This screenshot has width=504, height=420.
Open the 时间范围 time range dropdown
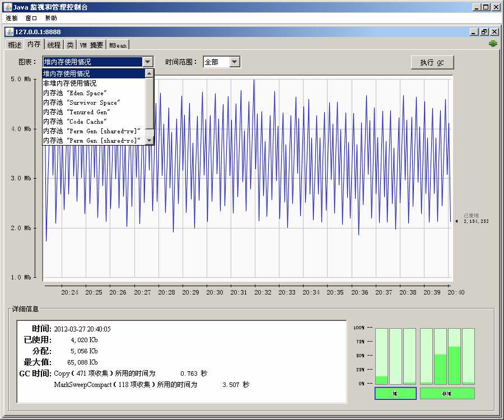[x=235, y=62]
